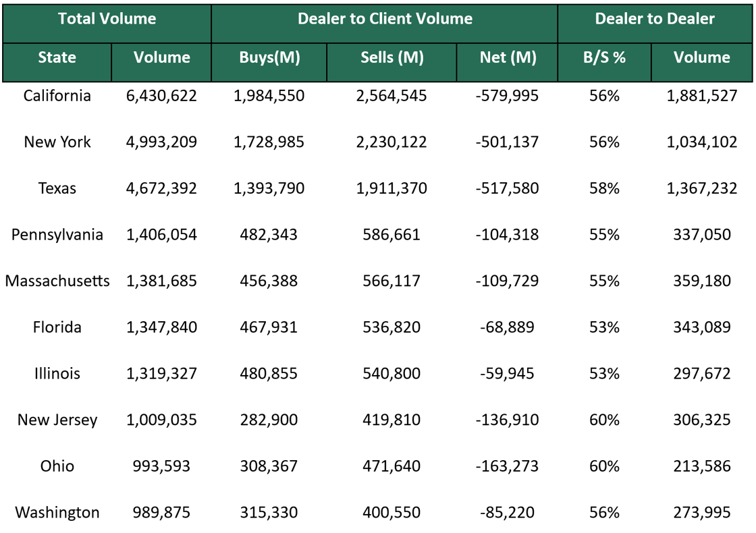This screenshot has width=756, height=533.
Task: Click New York sells value 2,230,122
Action: pyautogui.click(x=391, y=142)
